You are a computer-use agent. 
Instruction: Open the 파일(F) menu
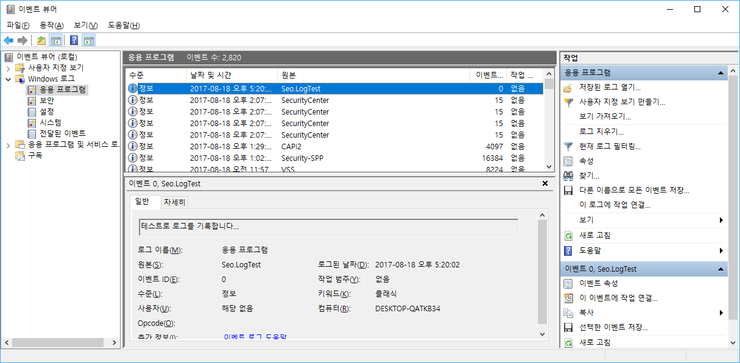18,25
